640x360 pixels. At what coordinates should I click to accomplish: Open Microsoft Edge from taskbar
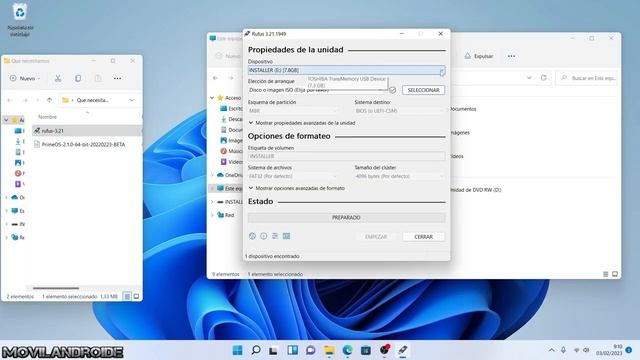347,350
